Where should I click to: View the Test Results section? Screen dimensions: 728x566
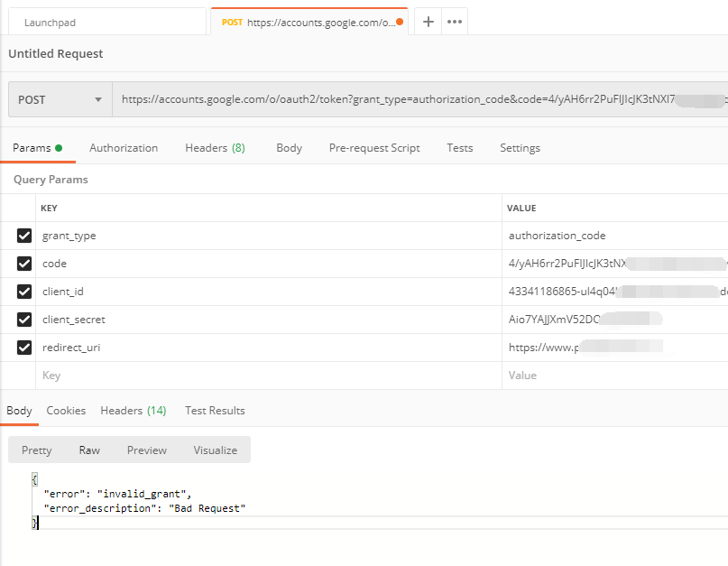click(214, 410)
